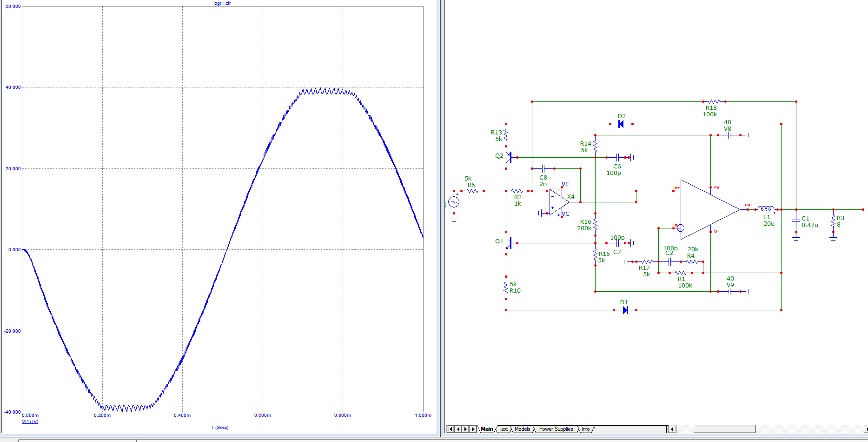Viewport: 868px width, 442px height.
Task: Select diode D2 symbol
Action: [621, 124]
